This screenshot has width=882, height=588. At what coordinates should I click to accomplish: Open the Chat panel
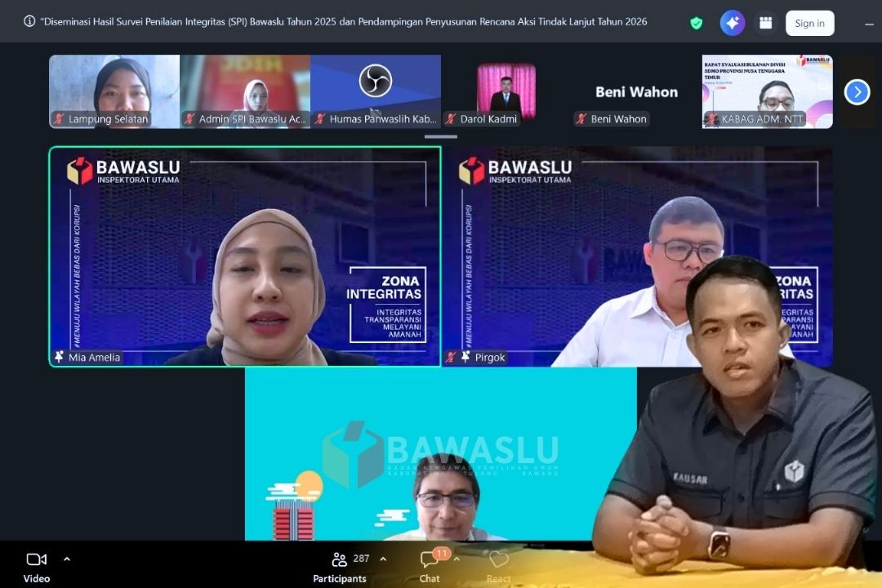(430, 565)
